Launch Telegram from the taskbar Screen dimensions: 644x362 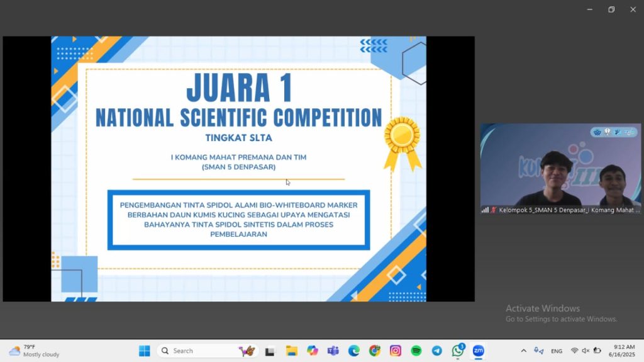coord(436,351)
